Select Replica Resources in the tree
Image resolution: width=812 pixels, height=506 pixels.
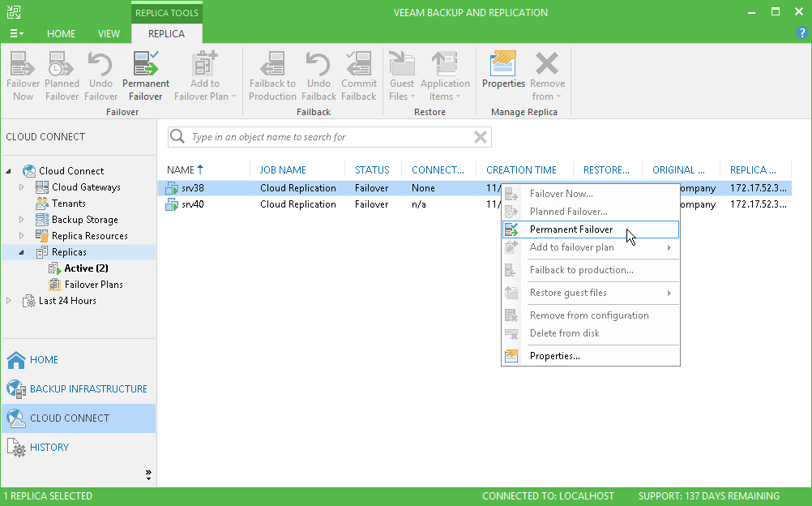coord(90,236)
